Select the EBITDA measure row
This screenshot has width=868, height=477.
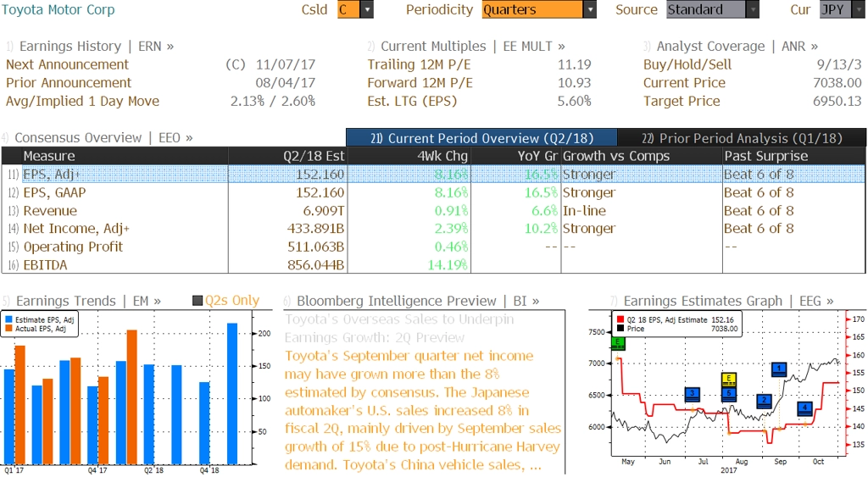(433, 265)
